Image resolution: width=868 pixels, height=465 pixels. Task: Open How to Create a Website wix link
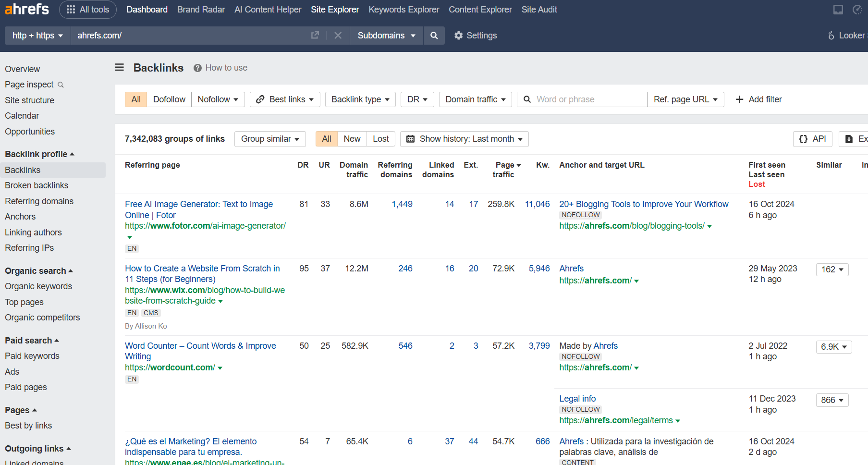202,274
